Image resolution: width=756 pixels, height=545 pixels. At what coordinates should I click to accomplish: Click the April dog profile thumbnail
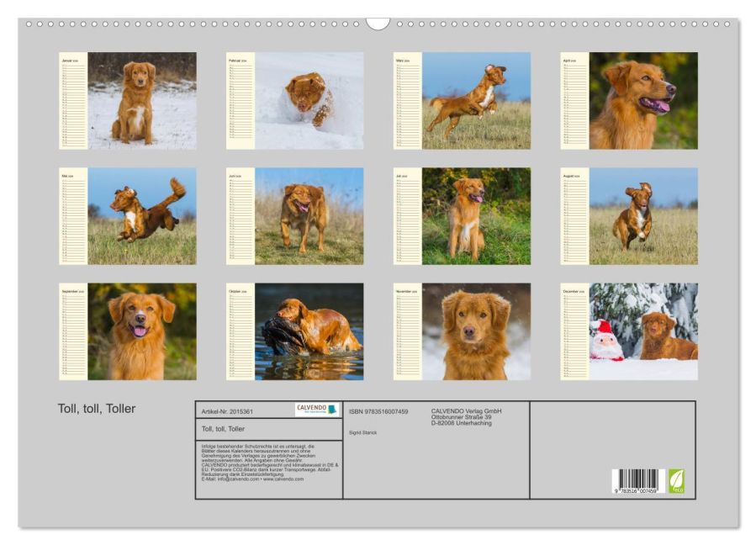[629, 101]
